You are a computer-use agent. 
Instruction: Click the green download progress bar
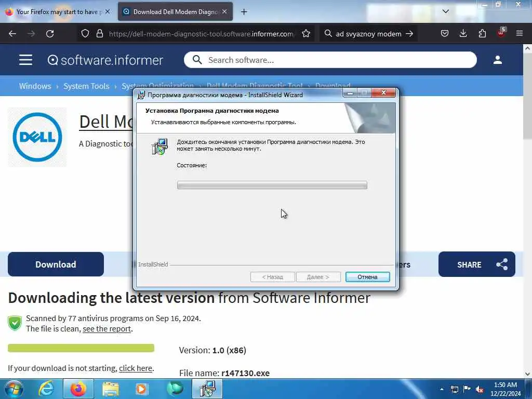tap(81, 348)
